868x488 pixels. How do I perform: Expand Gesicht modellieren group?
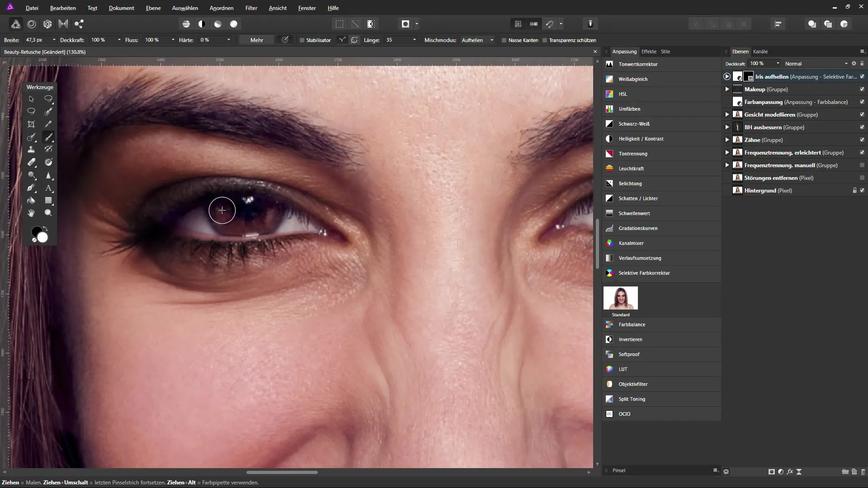[x=727, y=115]
